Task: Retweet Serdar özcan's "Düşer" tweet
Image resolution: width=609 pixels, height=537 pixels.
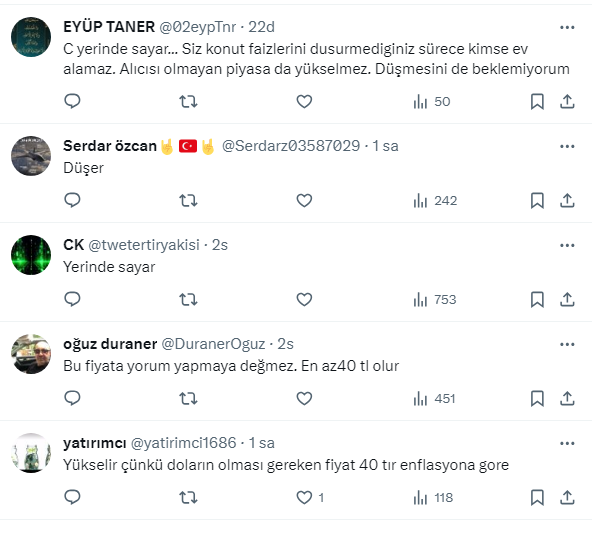Action: (x=187, y=200)
